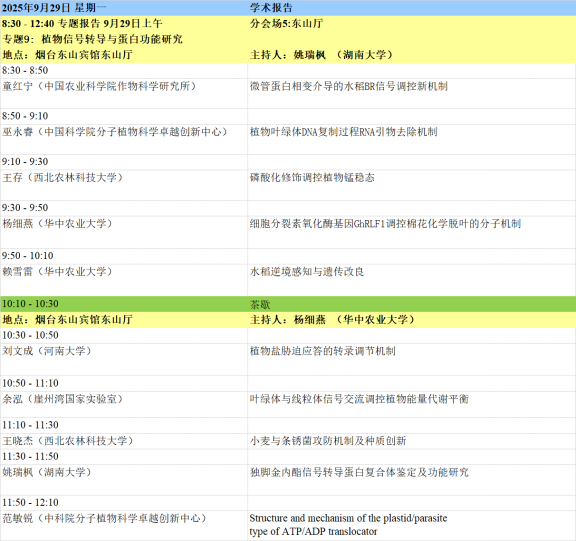Viewport: 576px width, 541px height.
Task: Select the green 10:10 - 10:30 cell
Action: (124, 304)
